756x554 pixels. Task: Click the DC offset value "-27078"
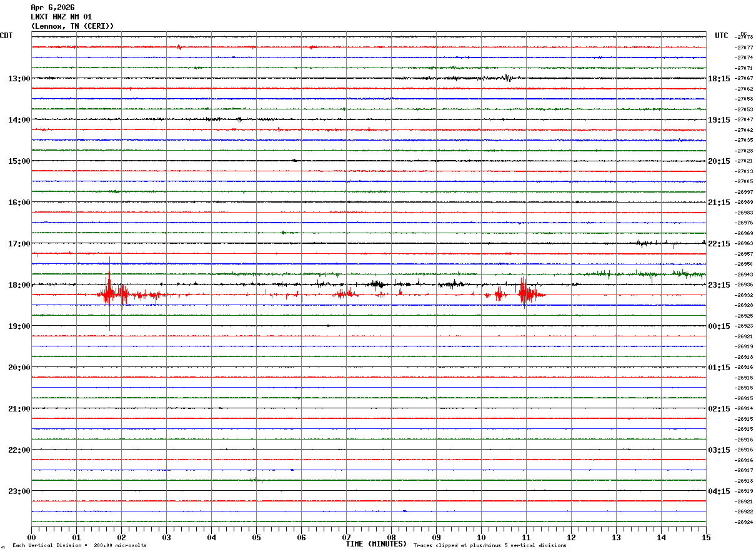744,38
